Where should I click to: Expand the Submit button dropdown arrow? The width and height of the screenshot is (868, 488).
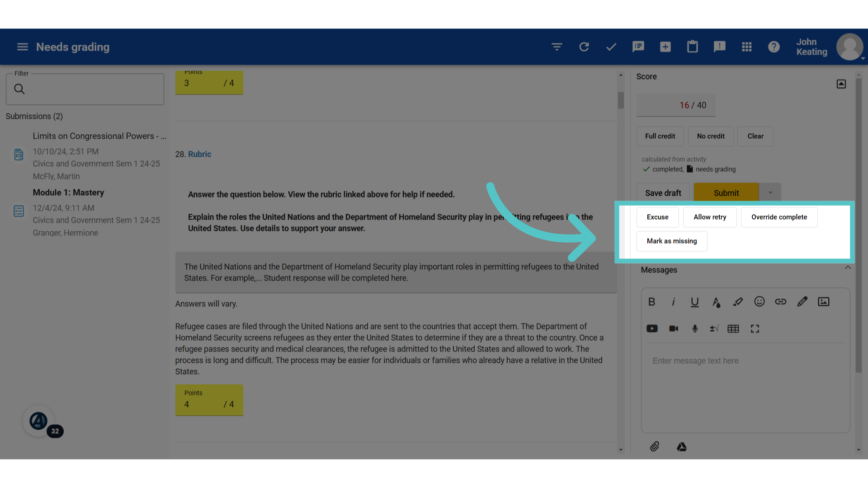770,193
